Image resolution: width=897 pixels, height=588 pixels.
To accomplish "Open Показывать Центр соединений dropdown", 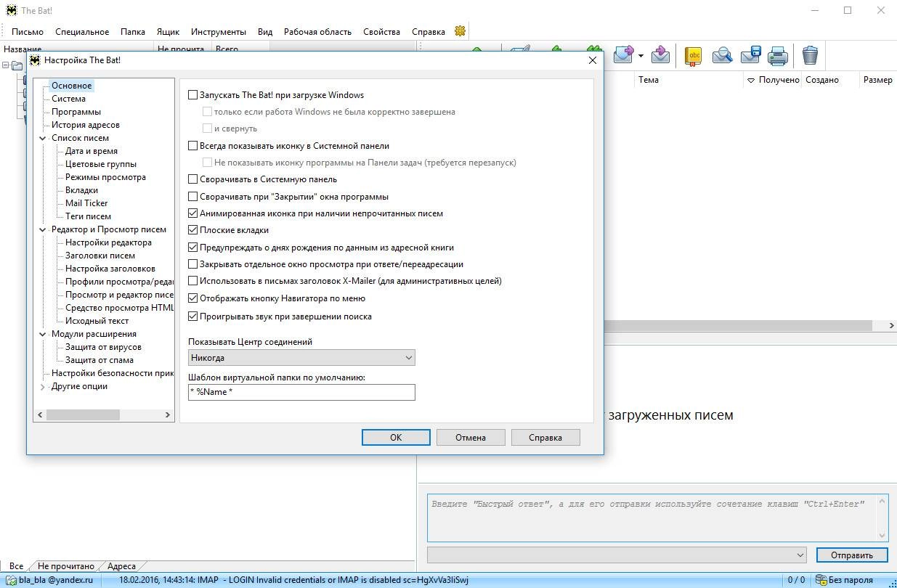I will (301, 358).
